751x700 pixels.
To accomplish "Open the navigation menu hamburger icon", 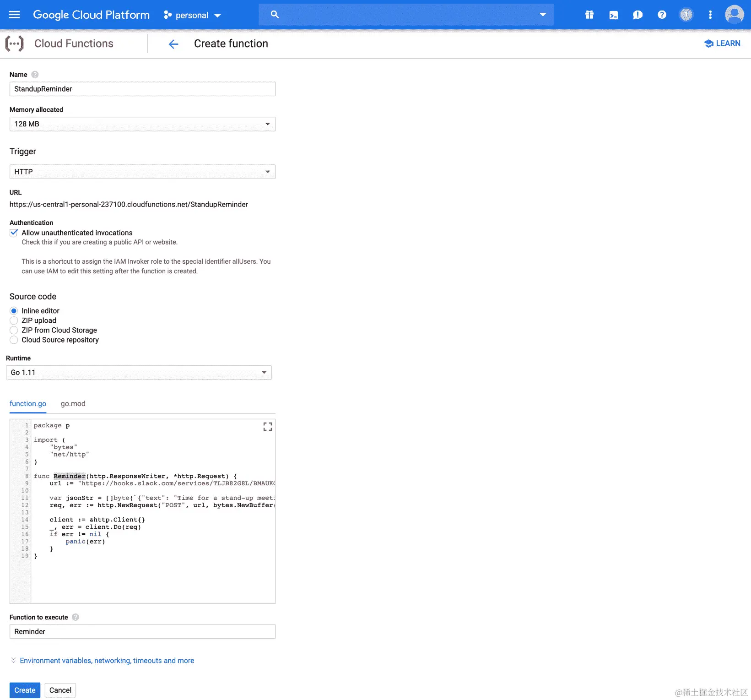I will point(14,14).
